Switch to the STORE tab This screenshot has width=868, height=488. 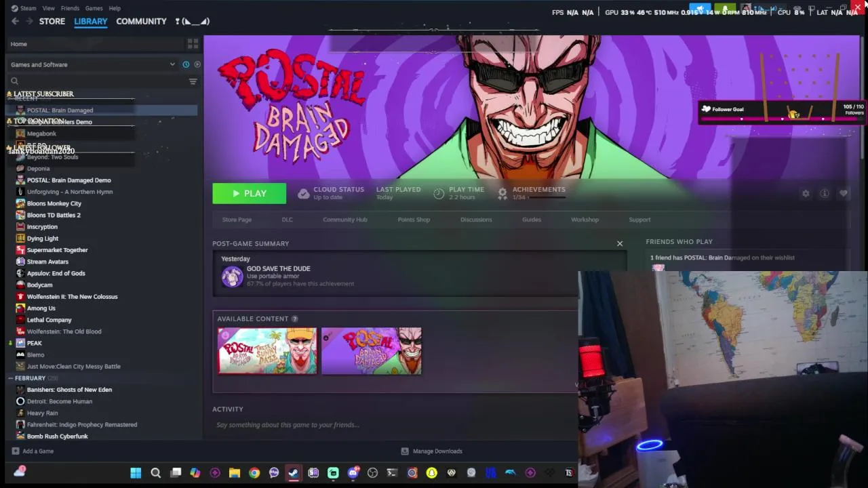(x=52, y=21)
